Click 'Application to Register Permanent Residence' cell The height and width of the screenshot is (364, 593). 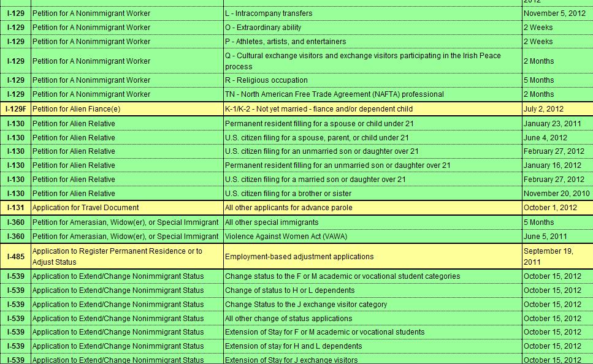[127, 256]
